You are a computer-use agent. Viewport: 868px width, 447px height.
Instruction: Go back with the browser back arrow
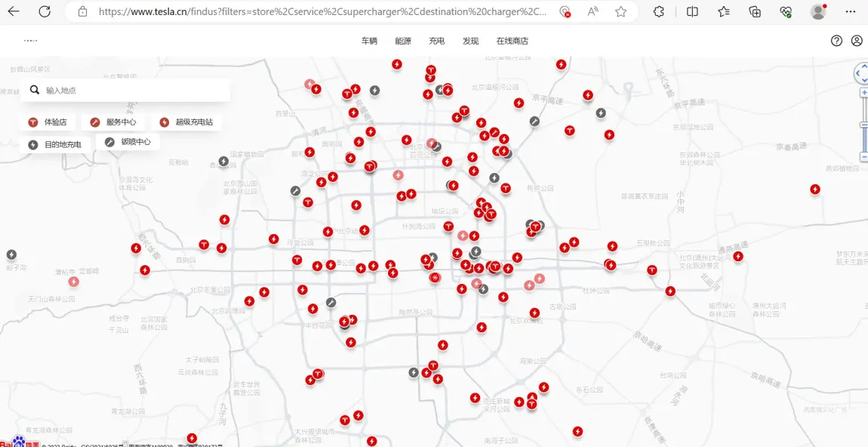(x=14, y=11)
